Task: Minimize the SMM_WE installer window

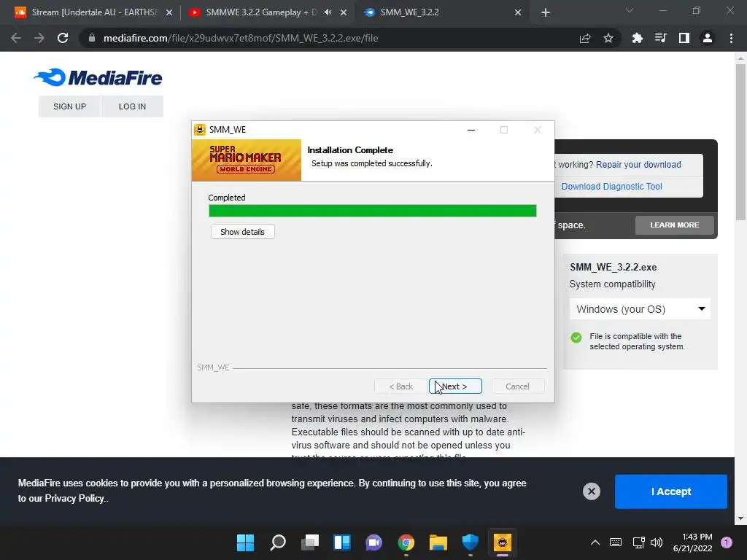Action: coord(471,130)
